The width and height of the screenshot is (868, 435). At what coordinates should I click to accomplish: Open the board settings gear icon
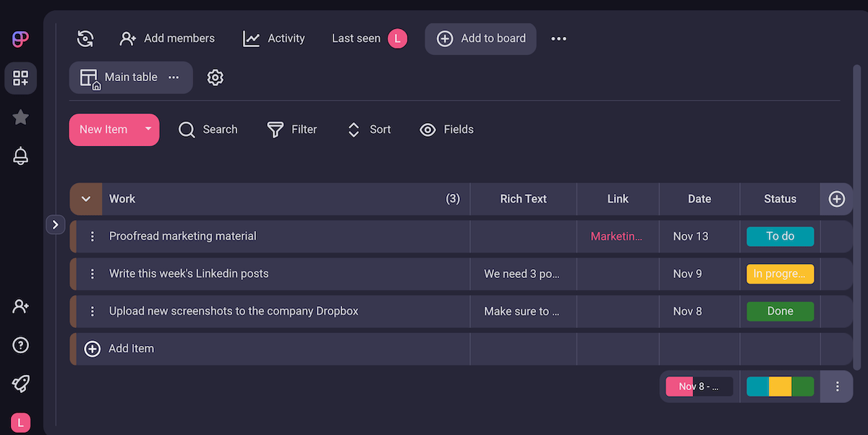tap(215, 77)
